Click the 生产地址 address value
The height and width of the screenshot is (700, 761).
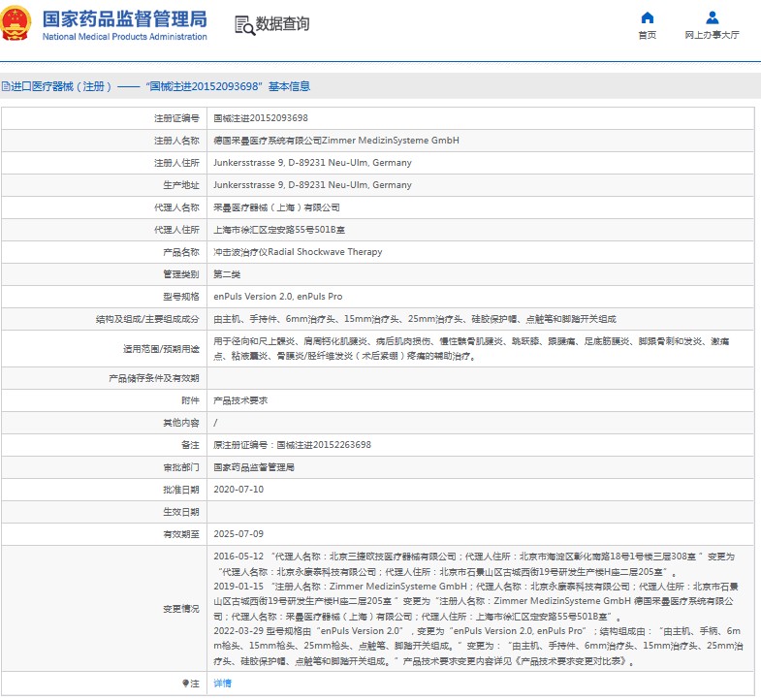coord(312,185)
